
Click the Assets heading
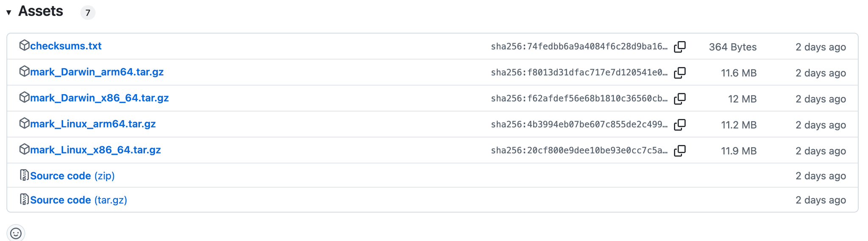(x=41, y=11)
